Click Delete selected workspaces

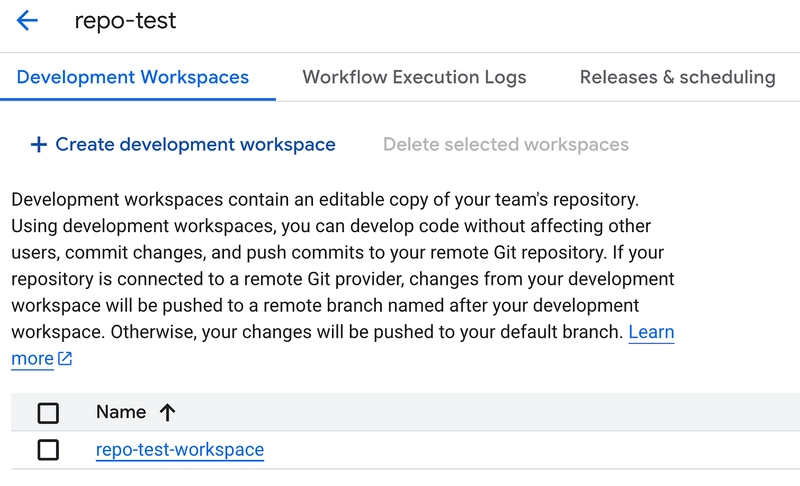coord(506,145)
